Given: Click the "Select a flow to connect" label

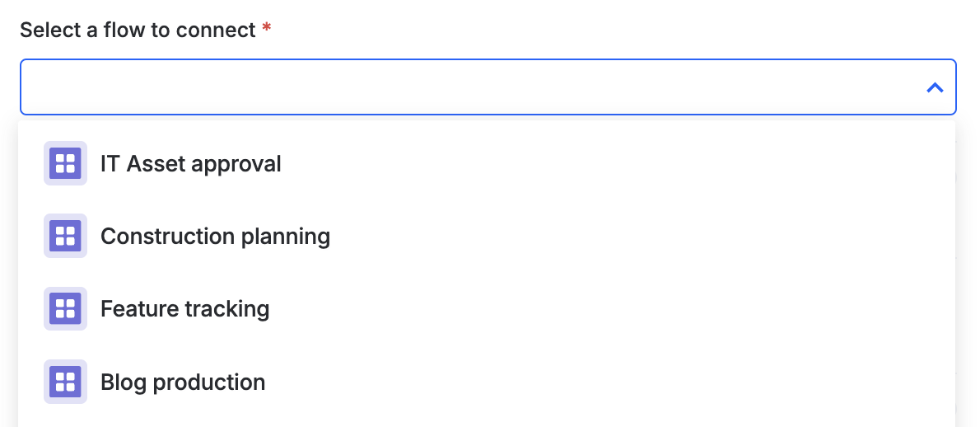Looking at the screenshot, I should (138, 30).
